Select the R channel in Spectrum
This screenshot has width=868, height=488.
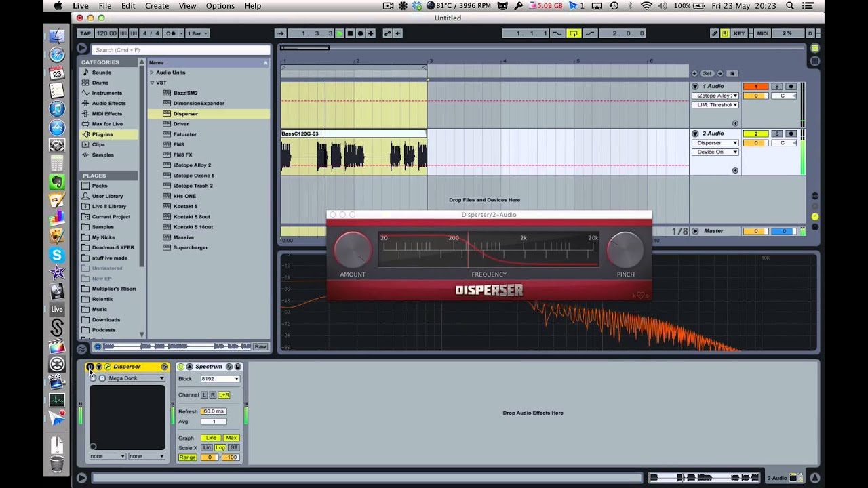[212, 394]
